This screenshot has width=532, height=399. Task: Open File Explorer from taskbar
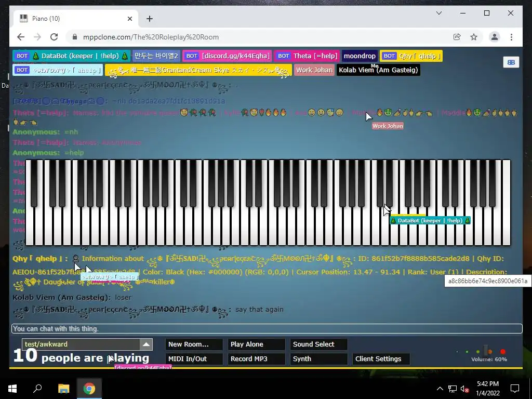tap(63, 389)
